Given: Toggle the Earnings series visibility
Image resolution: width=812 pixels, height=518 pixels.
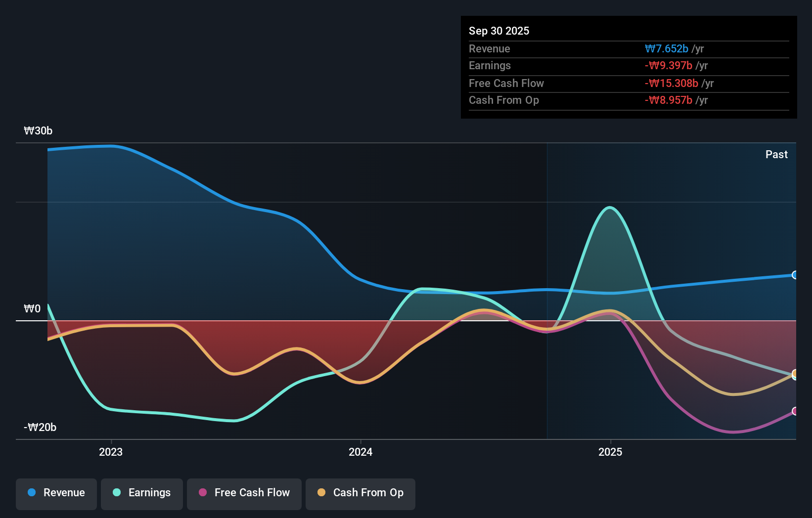Looking at the screenshot, I should click(x=142, y=493).
